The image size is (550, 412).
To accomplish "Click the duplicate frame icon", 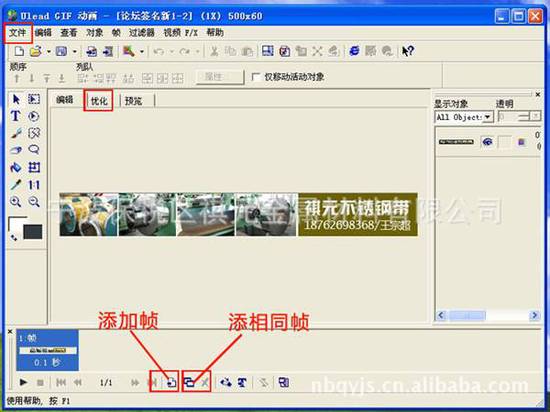I will pos(189,382).
